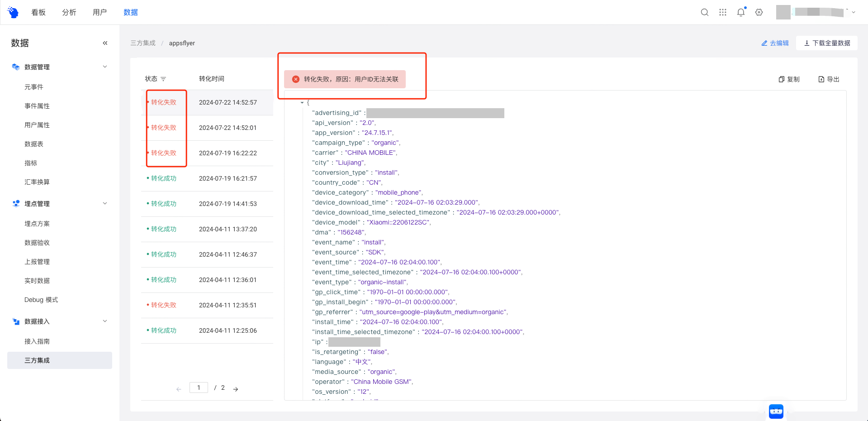
Task: Click the 复制 copy button
Action: point(789,79)
